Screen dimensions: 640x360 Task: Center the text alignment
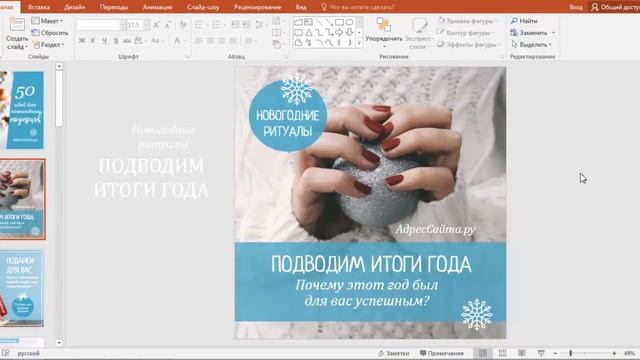click(x=210, y=41)
